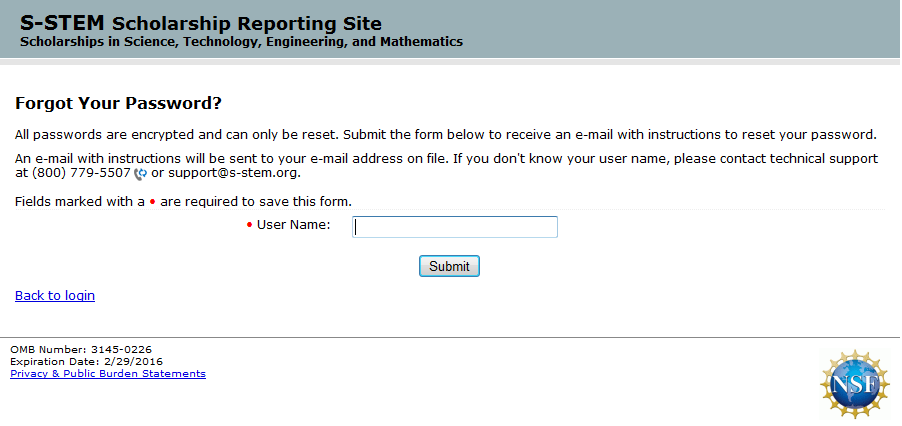The width and height of the screenshot is (902, 426).
Task: Click the Scholarships in Science subtitle
Action: [x=241, y=42]
